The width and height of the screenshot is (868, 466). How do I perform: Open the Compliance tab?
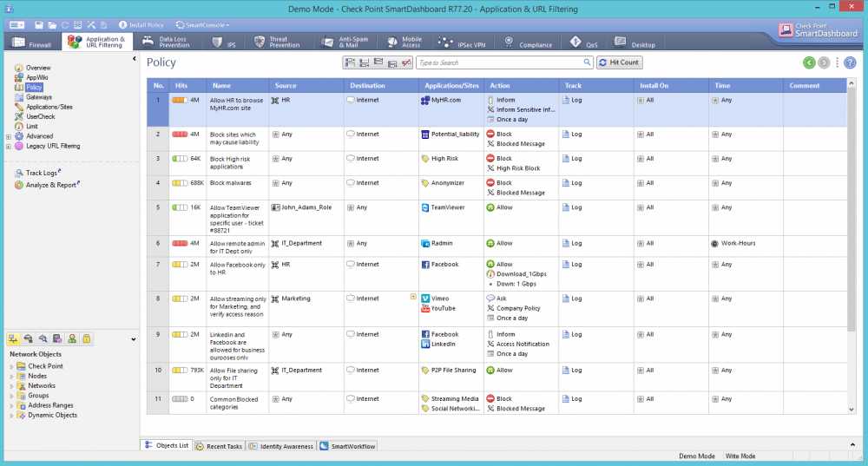coord(528,43)
